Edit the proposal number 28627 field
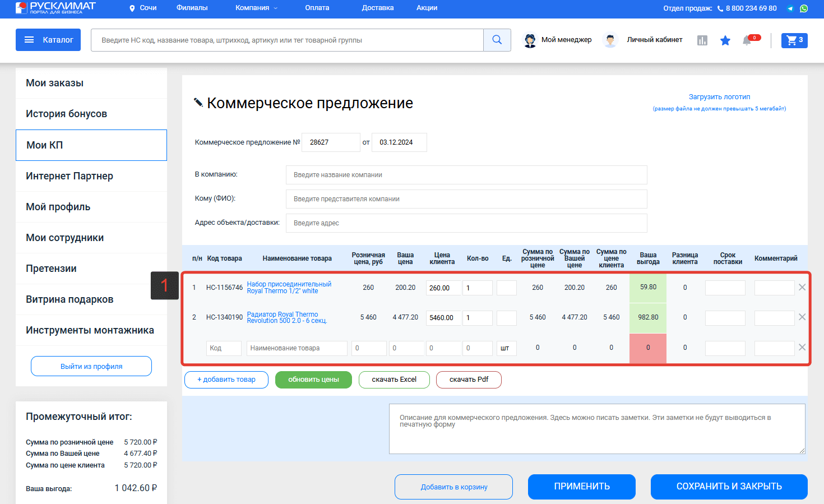Image resolution: width=824 pixels, height=504 pixels. tap(331, 142)
